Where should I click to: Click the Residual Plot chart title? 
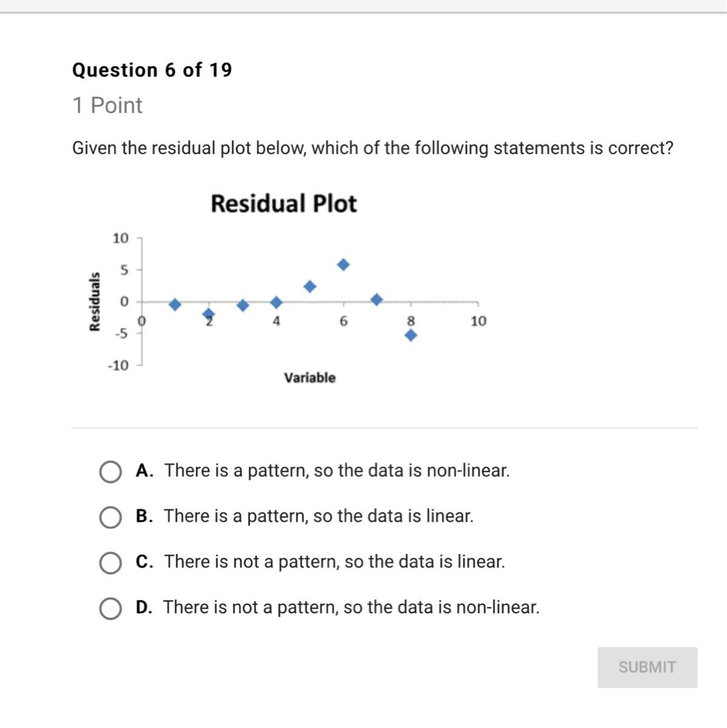pyautogui.click(x=283, y=203)
